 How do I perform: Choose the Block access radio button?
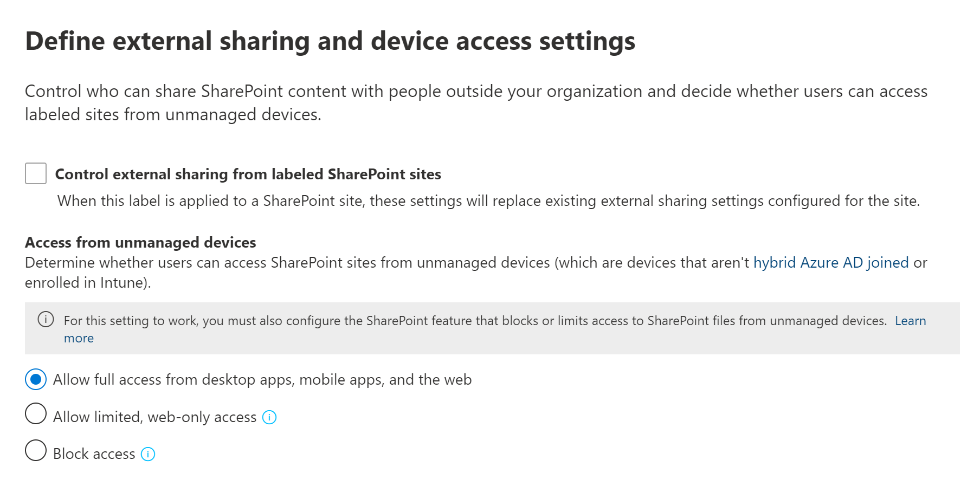pyautogui.click(x=36, y=450)
